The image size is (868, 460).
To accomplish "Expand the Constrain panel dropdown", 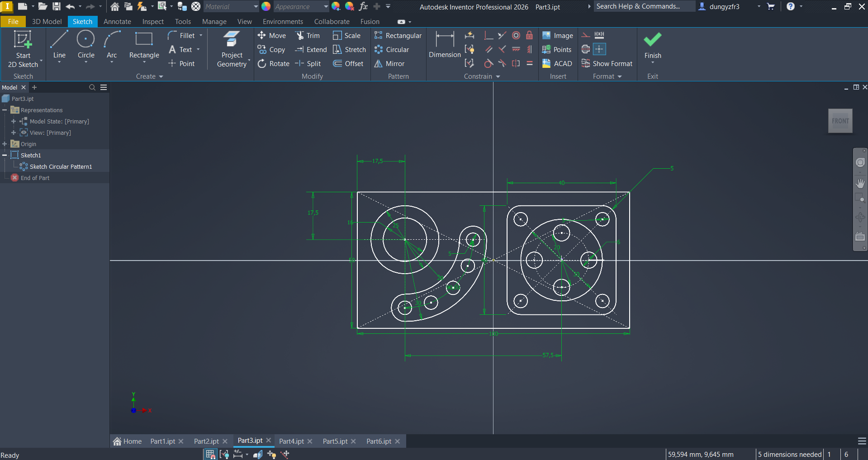I will pos(498,76).
